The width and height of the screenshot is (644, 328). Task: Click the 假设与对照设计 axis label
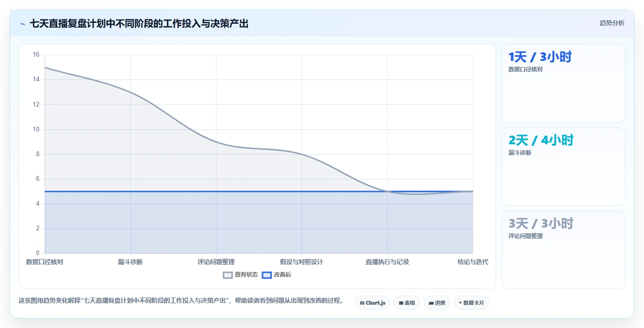(302, 262)
